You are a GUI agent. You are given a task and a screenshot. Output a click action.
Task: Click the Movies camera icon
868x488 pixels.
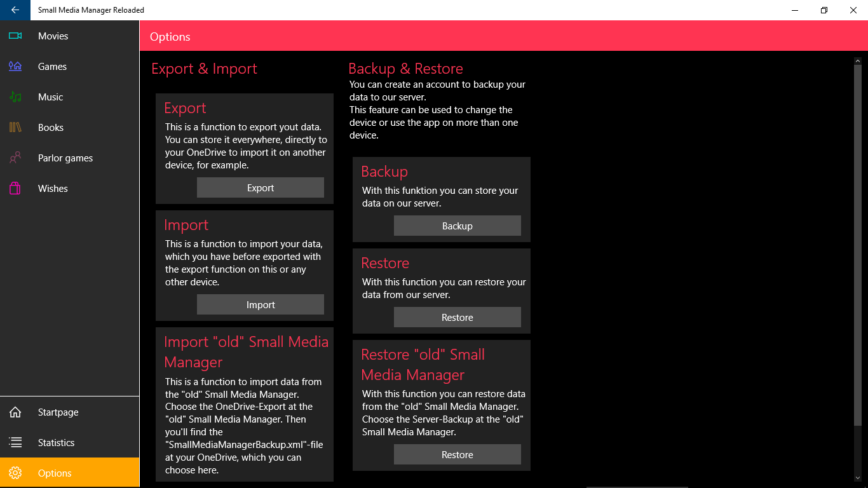pos(15,36)
